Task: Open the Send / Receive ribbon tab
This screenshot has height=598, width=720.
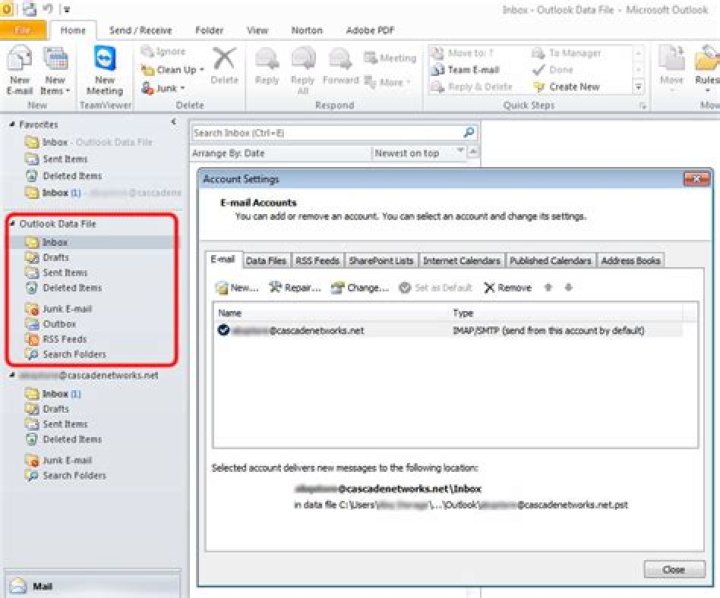Action: pyautogui.click(x=141, y=30)
